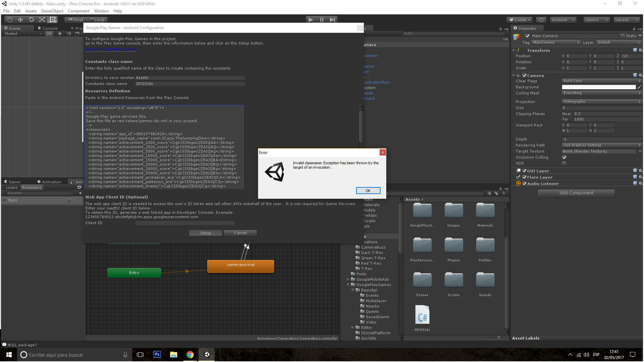
Task: Switch to the Console tab
Action: pyautogui.click(x=48, y=28)
